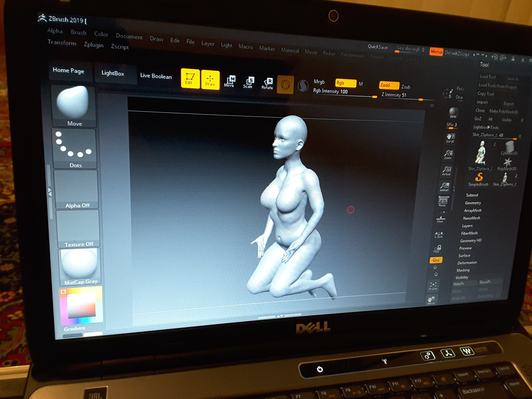Viewport: 532px width, 399px height.
Task: Toggle the L.Sym local symmetry icon
Action: coord(439,235)
